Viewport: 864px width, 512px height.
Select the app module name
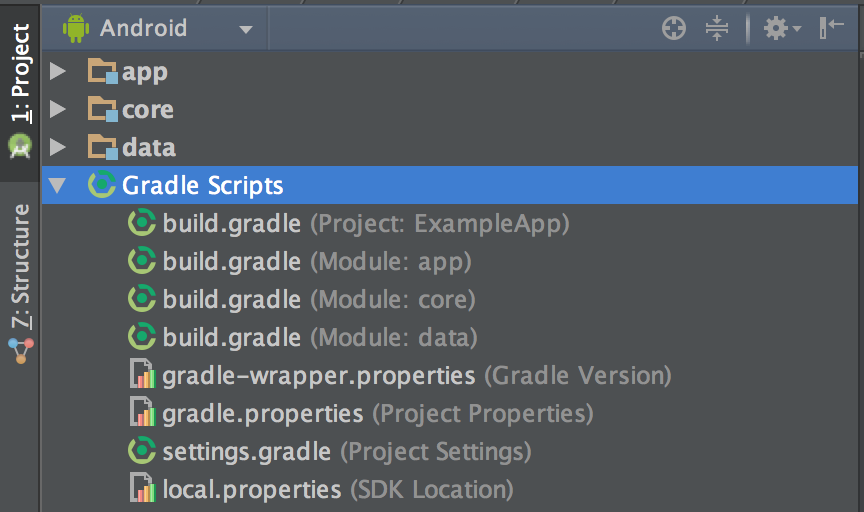pyautogui.click(x=145, y=73)
